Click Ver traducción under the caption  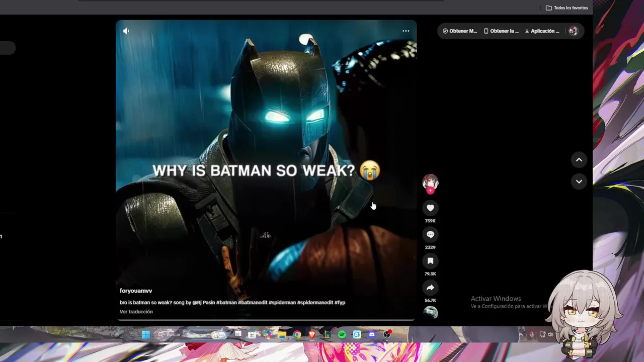pyautogui.click(x=136, y=312)
